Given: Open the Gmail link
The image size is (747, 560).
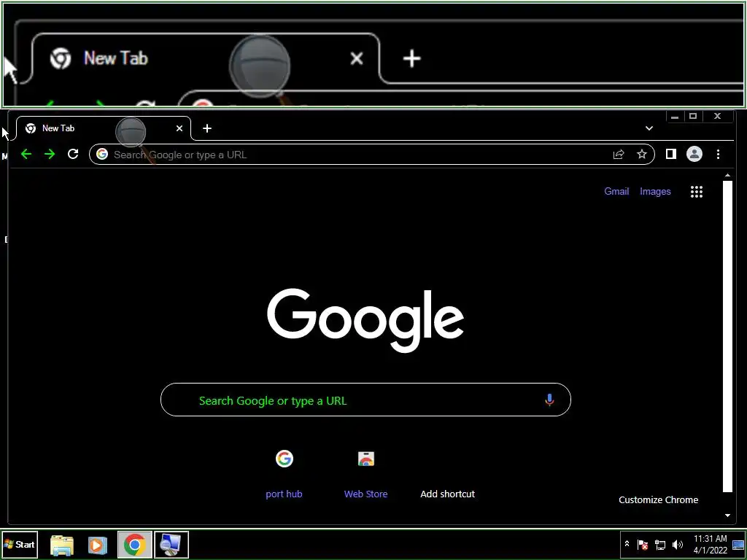Looking at the screenshot, I should tap(616, 191).
